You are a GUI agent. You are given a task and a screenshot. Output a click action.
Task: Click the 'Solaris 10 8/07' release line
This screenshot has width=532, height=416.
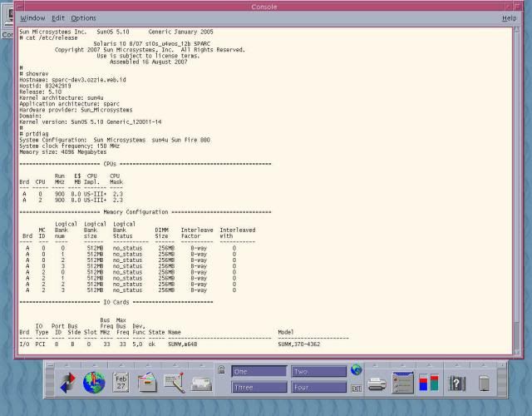point(151,44)
